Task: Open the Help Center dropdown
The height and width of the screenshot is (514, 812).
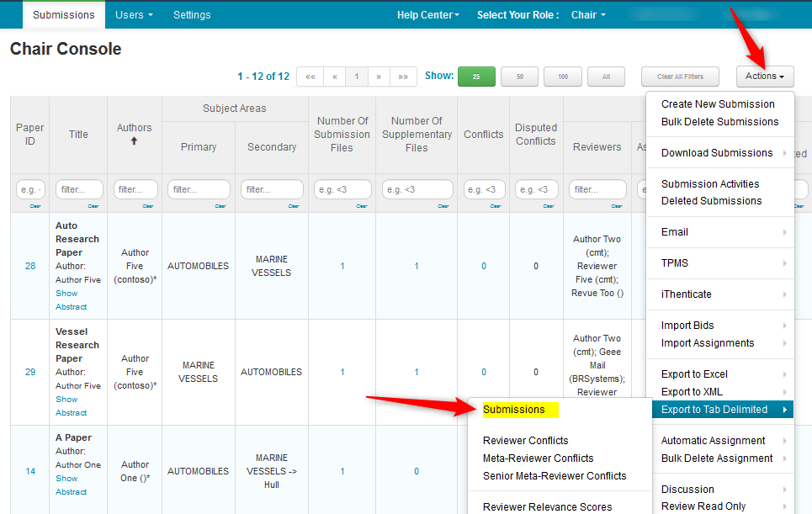Action: 428,15
